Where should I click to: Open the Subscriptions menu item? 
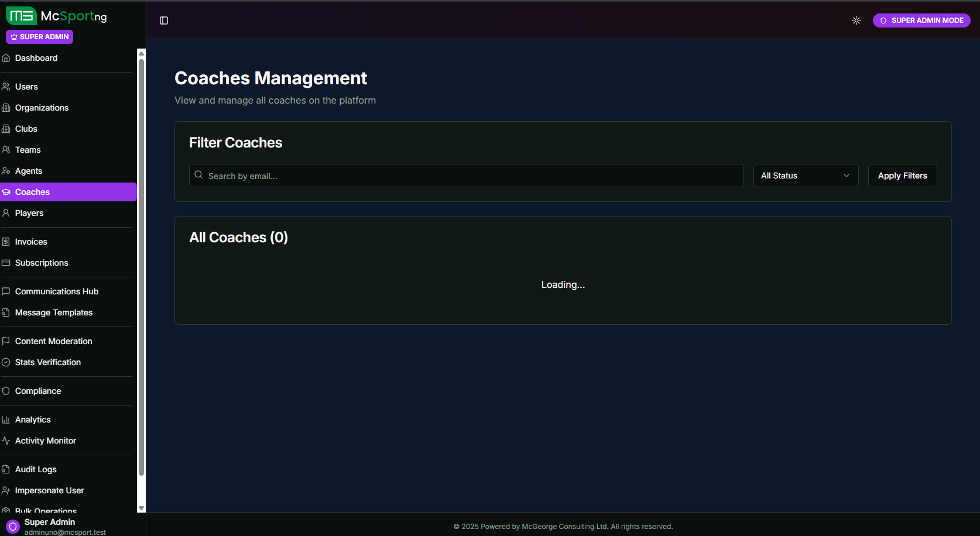coord(42,263)
